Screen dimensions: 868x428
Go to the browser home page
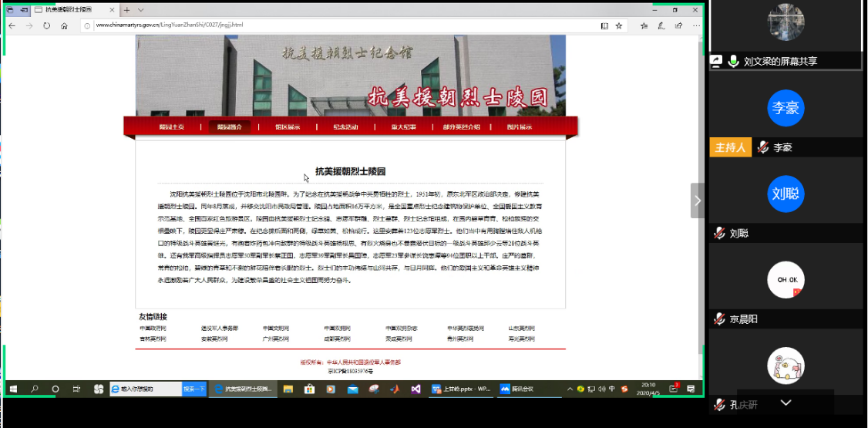pos(65,25)
